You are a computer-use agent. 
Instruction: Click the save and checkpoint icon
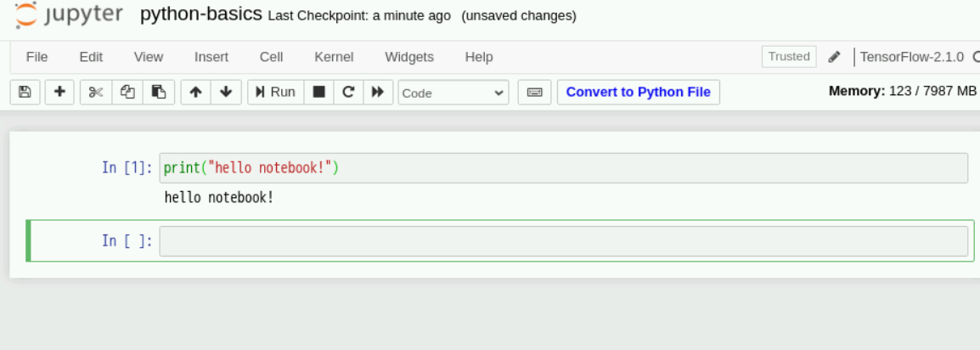(25, 92)
